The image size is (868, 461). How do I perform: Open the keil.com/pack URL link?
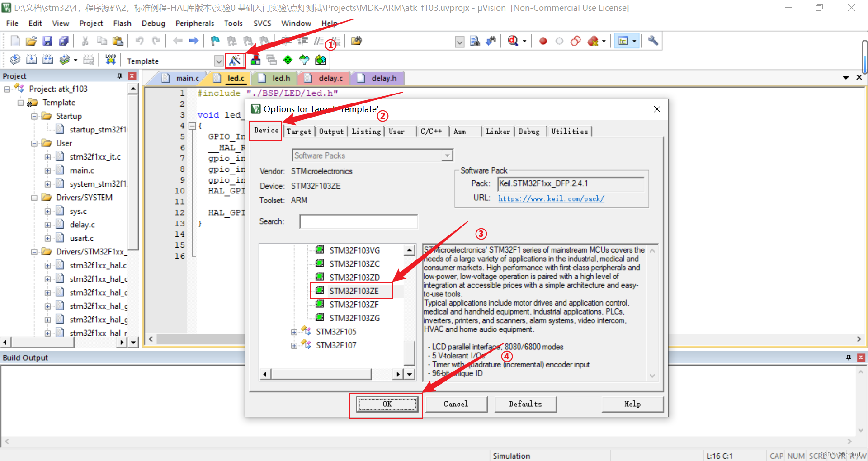551,198
